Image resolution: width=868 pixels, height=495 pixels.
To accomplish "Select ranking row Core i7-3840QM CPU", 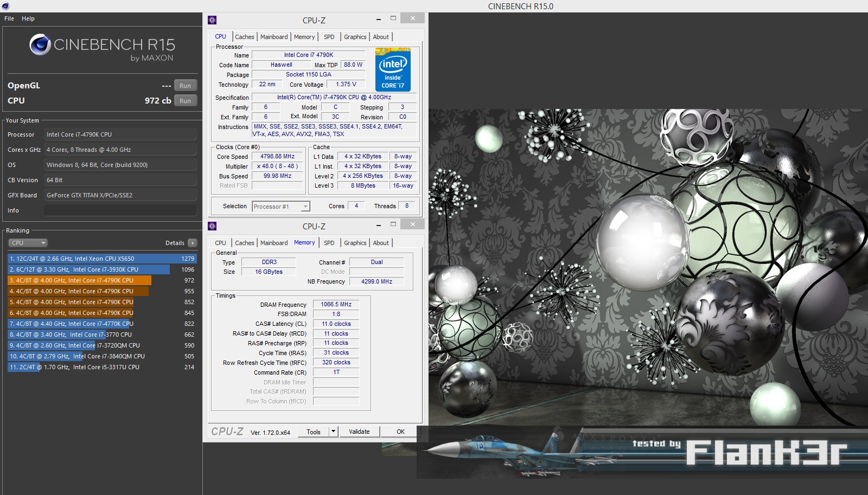I will (x=102, y=356).
